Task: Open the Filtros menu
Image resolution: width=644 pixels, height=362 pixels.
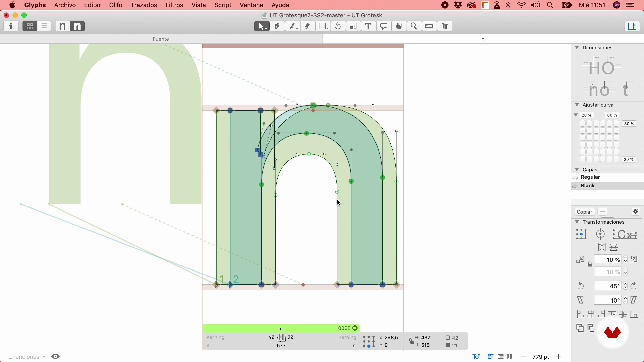Action: pyautogui.click(x=174, y=5)
